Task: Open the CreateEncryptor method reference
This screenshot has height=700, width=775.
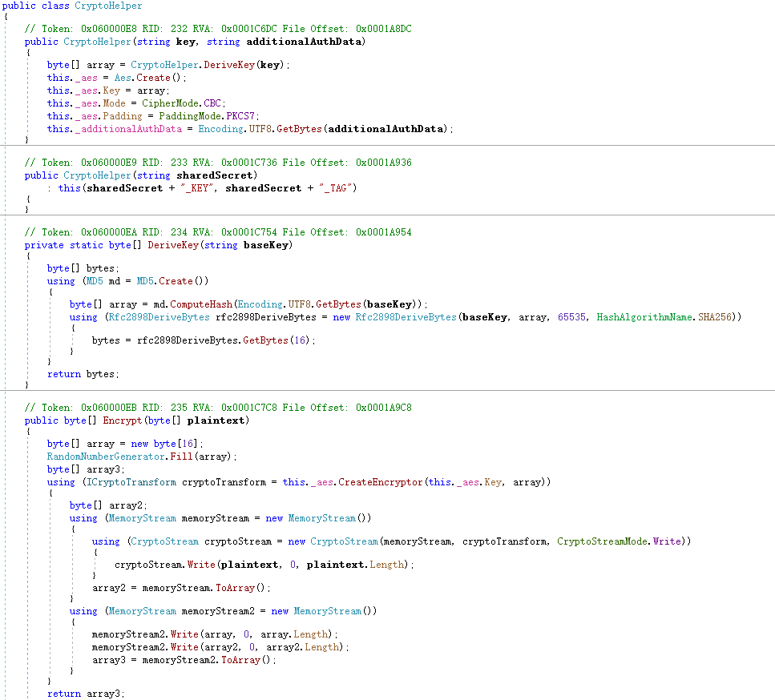Action: (381, 482)
